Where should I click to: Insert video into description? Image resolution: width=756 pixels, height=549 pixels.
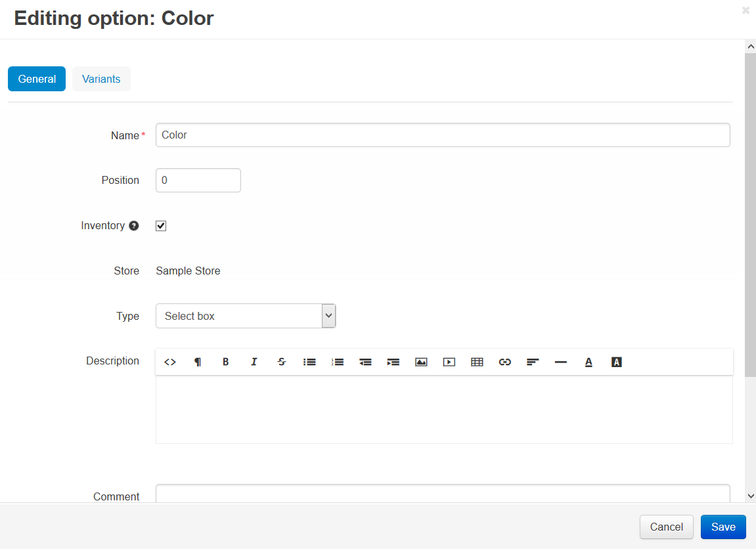449,362
